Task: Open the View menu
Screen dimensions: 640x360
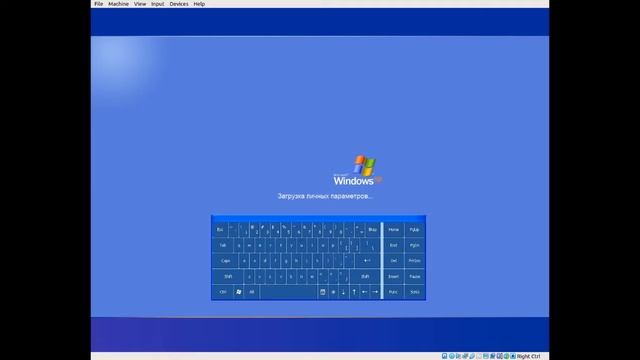Action: [140, 4]
